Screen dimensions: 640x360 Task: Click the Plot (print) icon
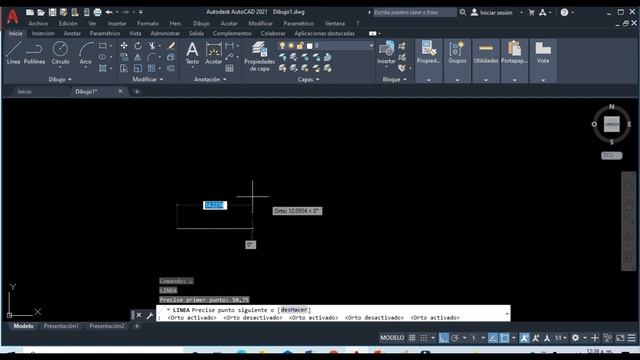click(x=97, y=12)
